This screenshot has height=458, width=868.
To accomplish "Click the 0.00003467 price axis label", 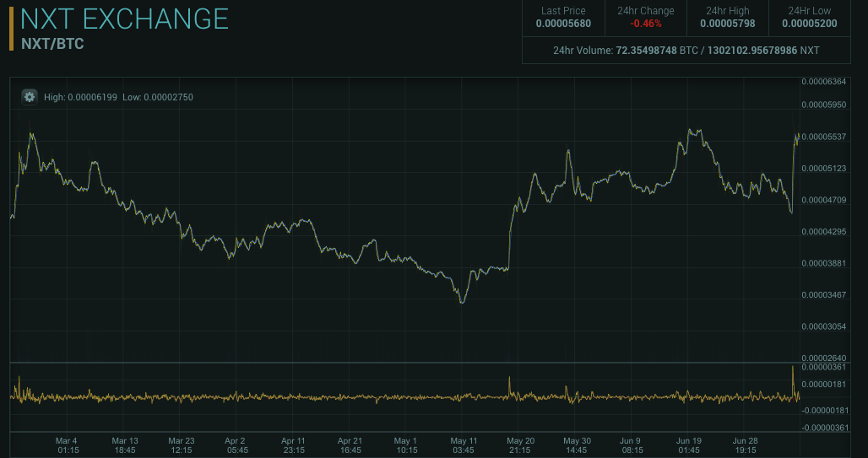I will [x=824, y=295].
